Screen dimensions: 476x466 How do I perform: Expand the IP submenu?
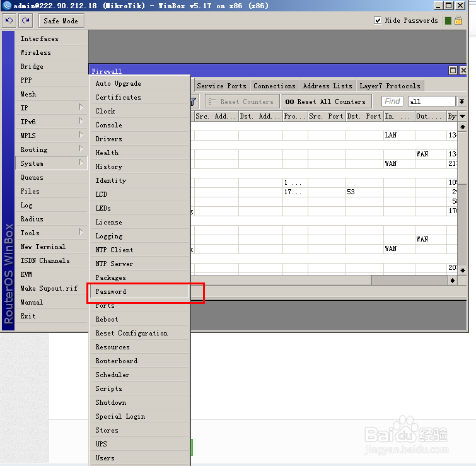[x=51, y=108]
